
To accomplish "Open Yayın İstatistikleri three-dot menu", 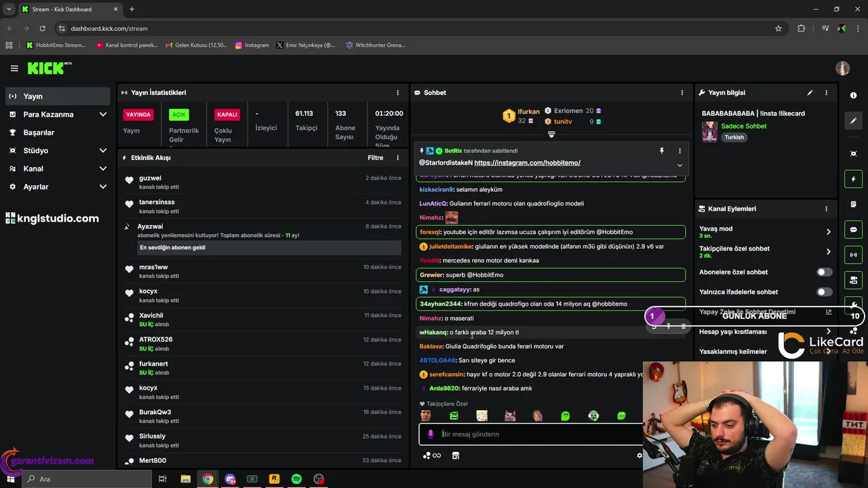I will (x=398, y=93).
